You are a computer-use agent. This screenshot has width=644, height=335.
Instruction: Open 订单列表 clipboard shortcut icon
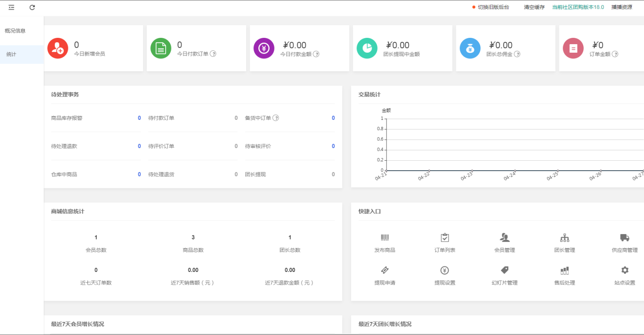[445, 238]
